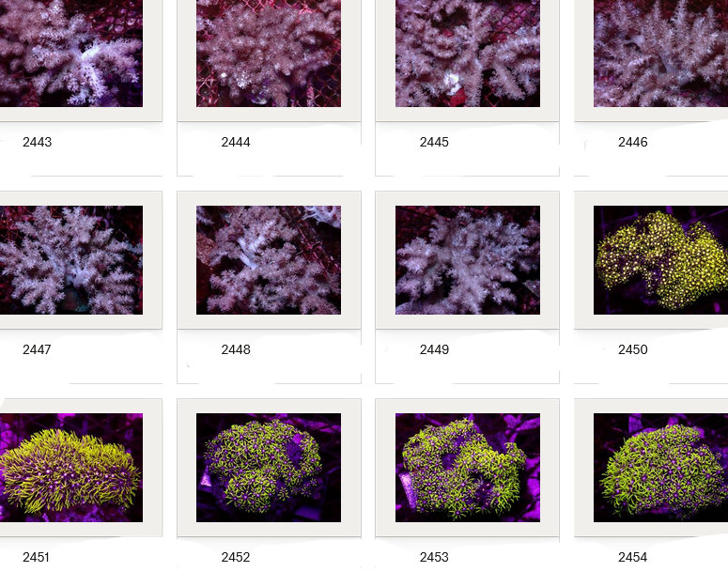Open coral thumbnail 2449
The width and height of the screenshot is (728, 587).
click(468, 260)
